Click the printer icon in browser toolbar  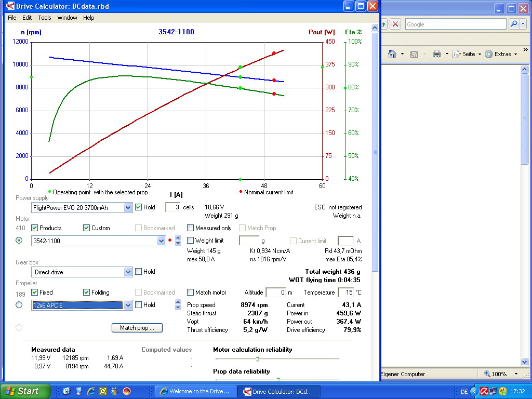(x=437, y=54)
